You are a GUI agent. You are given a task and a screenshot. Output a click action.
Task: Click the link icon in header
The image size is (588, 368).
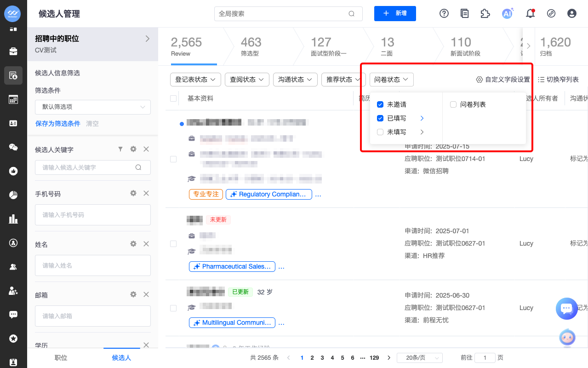click(x=551, y=13)
